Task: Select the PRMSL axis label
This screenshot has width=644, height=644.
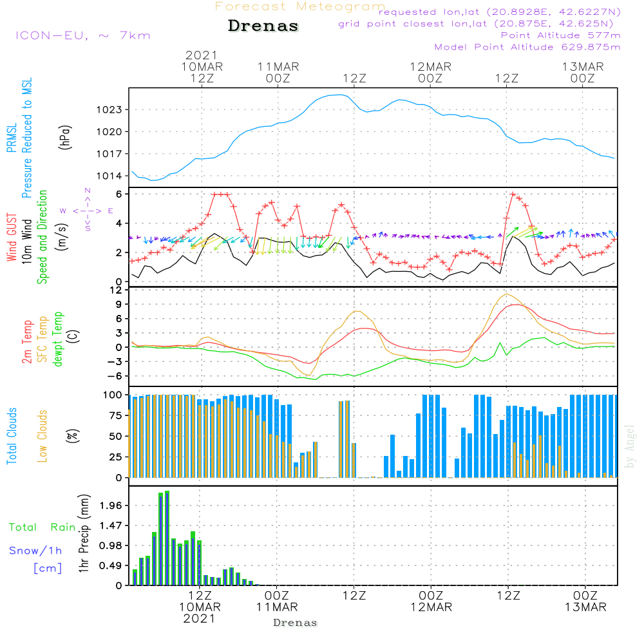Action: (x=11, y=116)
